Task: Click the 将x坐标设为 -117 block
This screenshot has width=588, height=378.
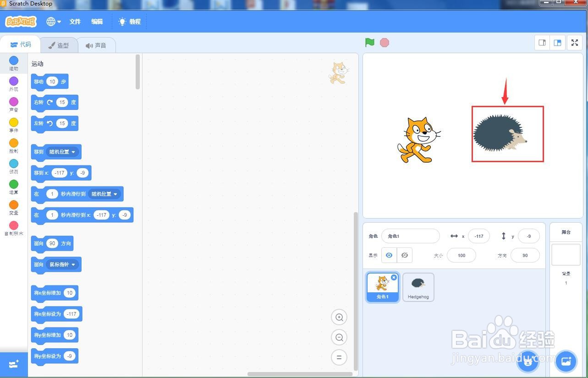Action: point(56,314)
